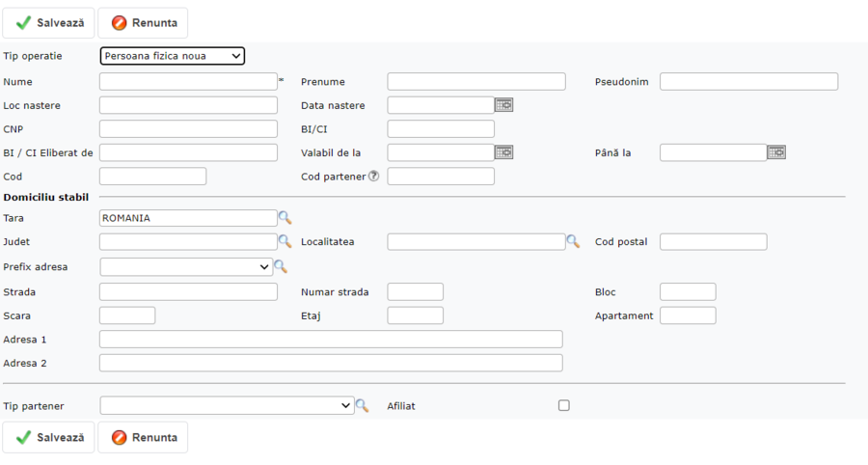This screenshot has height=465, width=868.
Task: Click the Judet search magnifier icon
Action: pyautogui.click(x=285, y=241)
